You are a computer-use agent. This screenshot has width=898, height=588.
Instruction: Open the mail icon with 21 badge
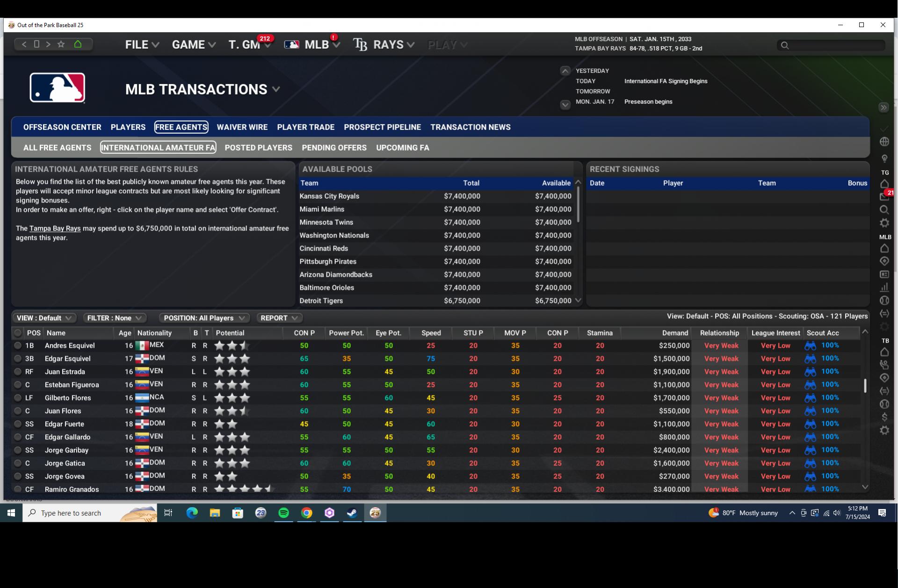884,197
